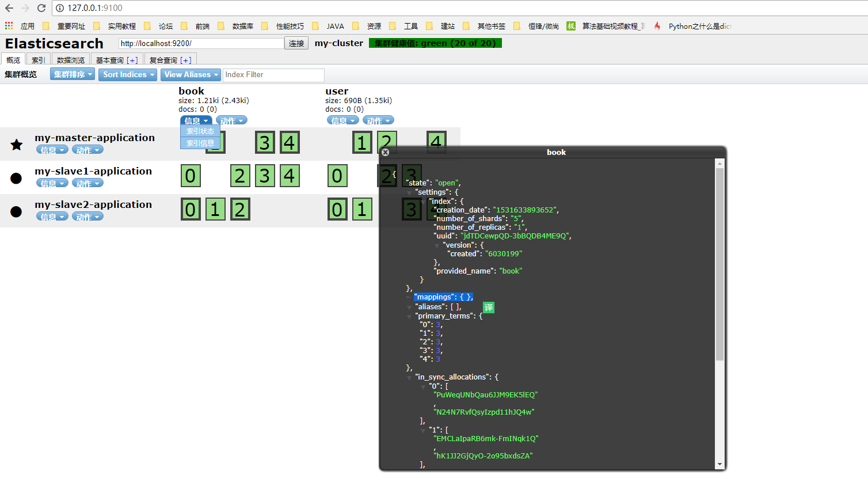
Task: Choose 索引信息 from the book info menu
Action: [x=200, y=143]
